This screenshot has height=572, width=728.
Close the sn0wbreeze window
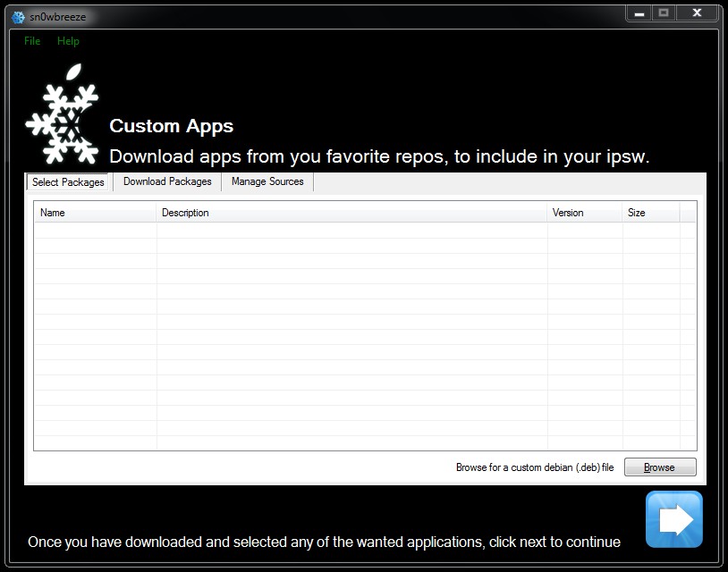click(698, 13)
